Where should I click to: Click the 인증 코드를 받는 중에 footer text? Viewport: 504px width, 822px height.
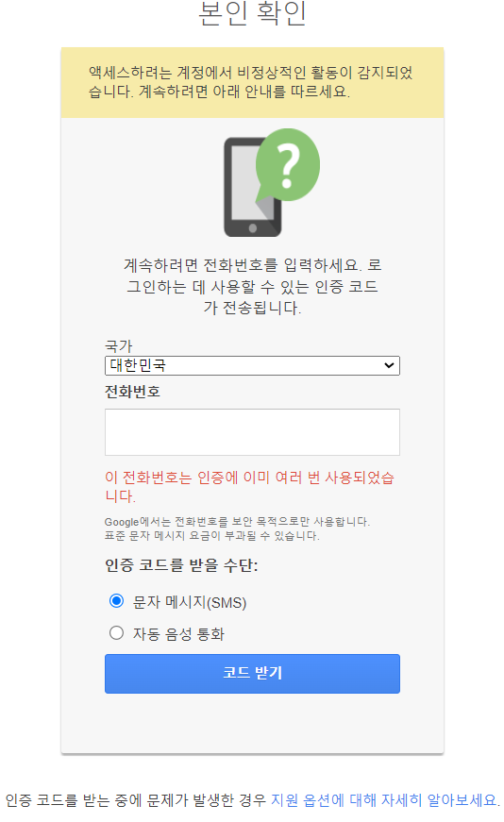[x=136, y=800]
